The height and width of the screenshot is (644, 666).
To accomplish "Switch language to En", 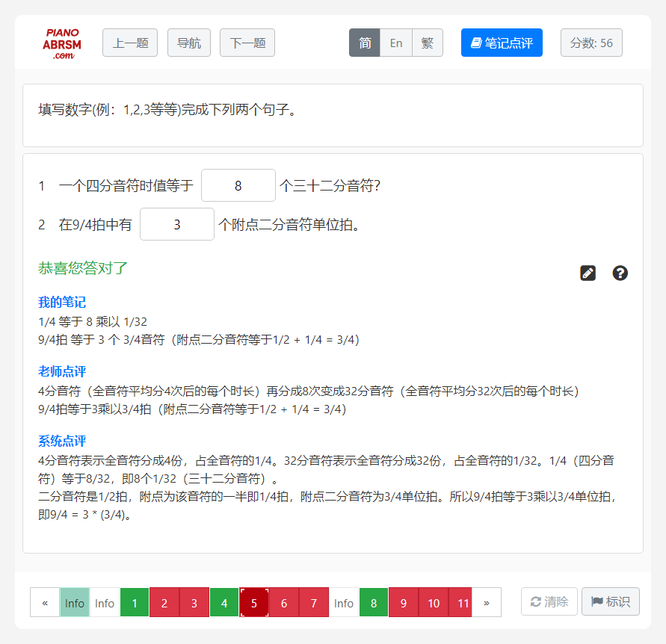I will point(396,43).
